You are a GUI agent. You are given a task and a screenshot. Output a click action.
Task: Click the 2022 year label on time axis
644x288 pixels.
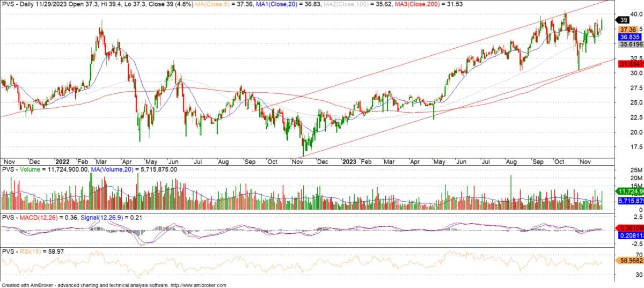[62, 161]
